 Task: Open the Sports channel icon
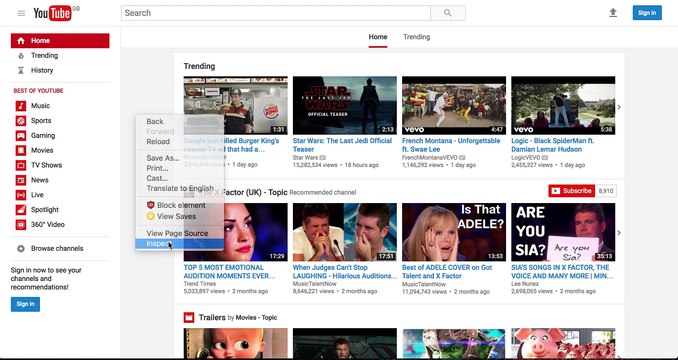point(21,121)
